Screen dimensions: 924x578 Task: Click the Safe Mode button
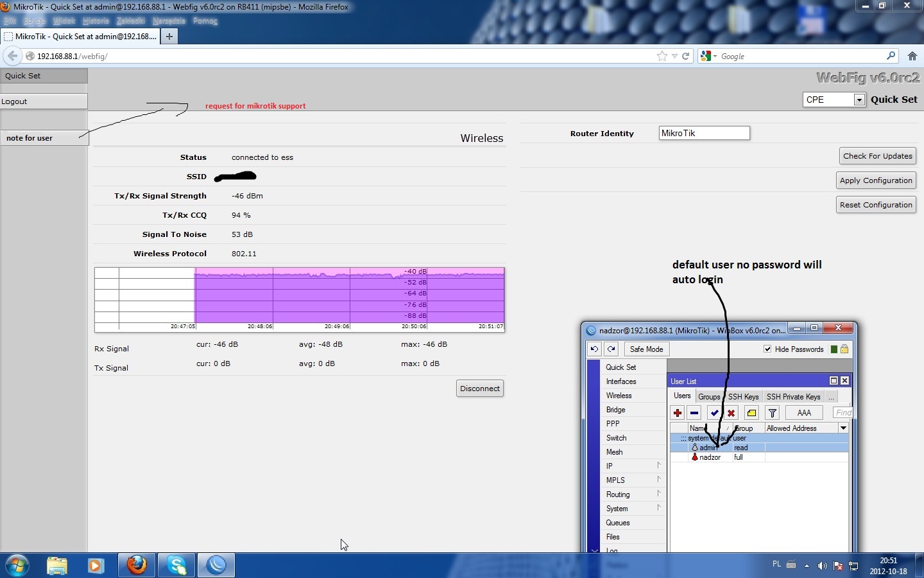[646, 349]
